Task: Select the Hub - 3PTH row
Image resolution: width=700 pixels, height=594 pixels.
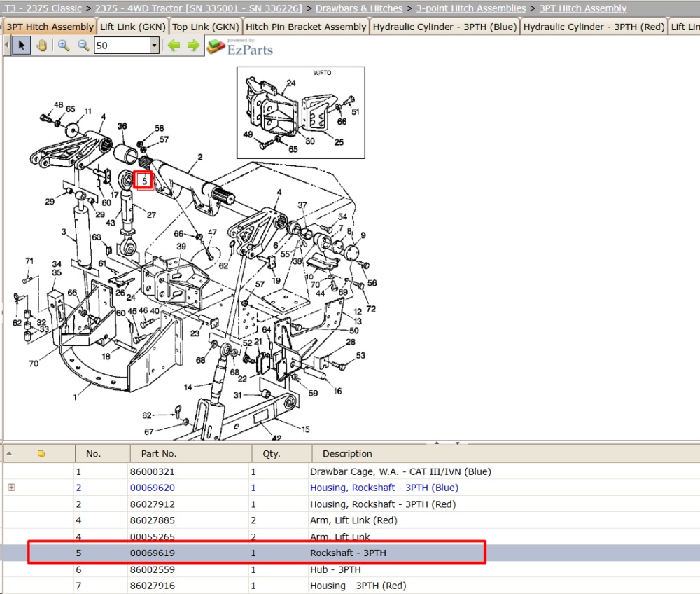Action: tap(351, 569)
